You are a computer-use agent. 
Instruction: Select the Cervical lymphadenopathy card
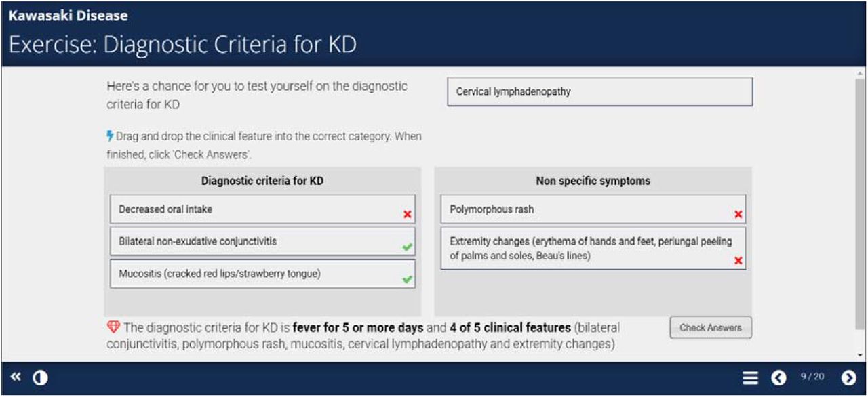pyautogui.click(x=599, y=91)
